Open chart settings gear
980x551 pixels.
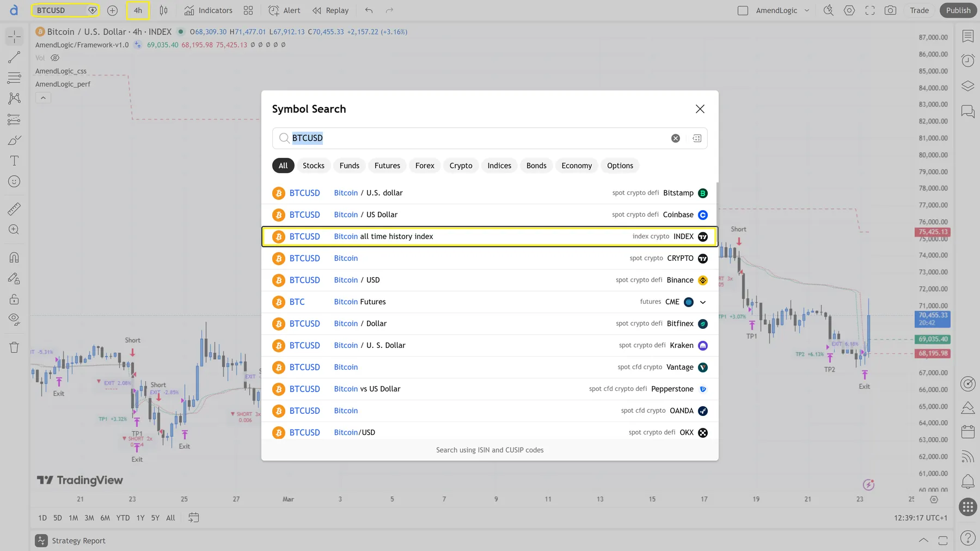(849, 10)
